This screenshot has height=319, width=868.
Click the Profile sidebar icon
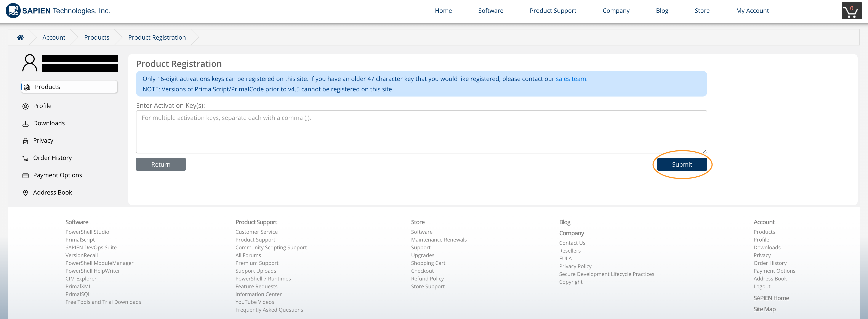(x=26, y=106)
